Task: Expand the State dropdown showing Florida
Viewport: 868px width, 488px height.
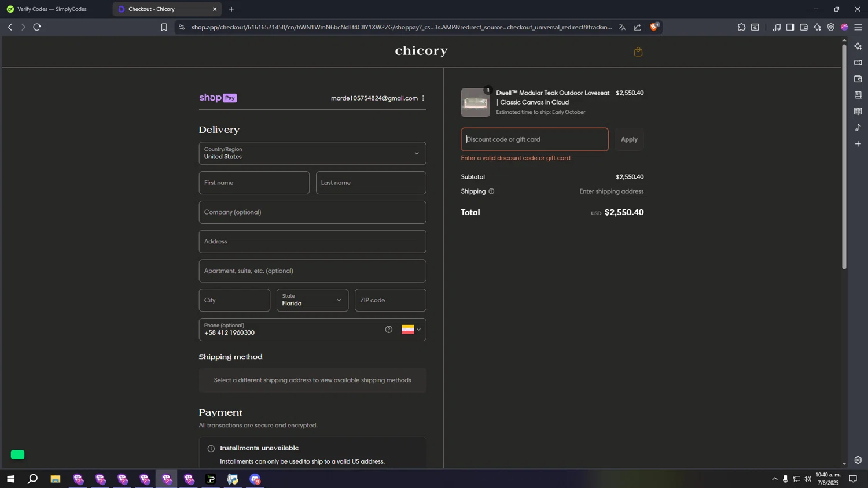Action: (x=312, y=300)
